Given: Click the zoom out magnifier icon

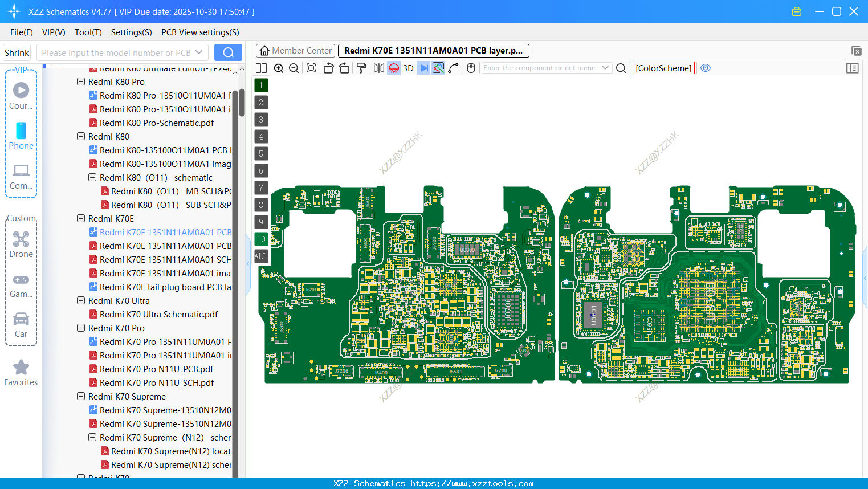Looking at the screenshot, I should [x=294, y=68].
